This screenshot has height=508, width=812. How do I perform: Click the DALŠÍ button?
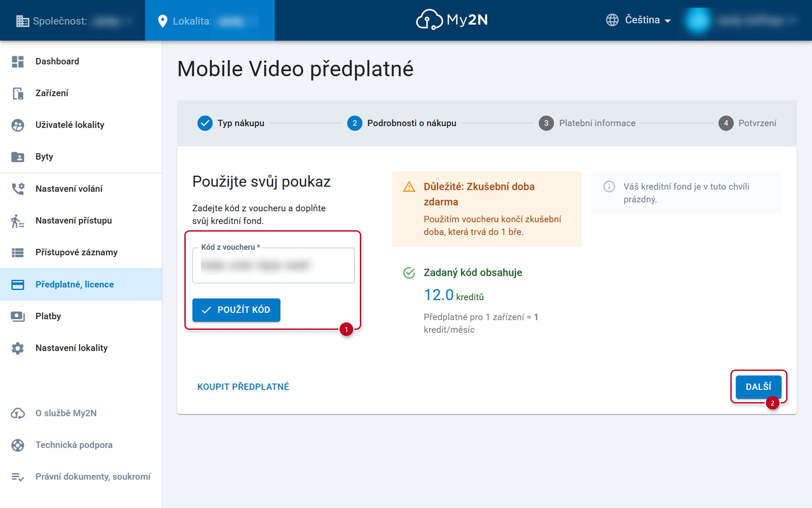click(x=758, y=387)
